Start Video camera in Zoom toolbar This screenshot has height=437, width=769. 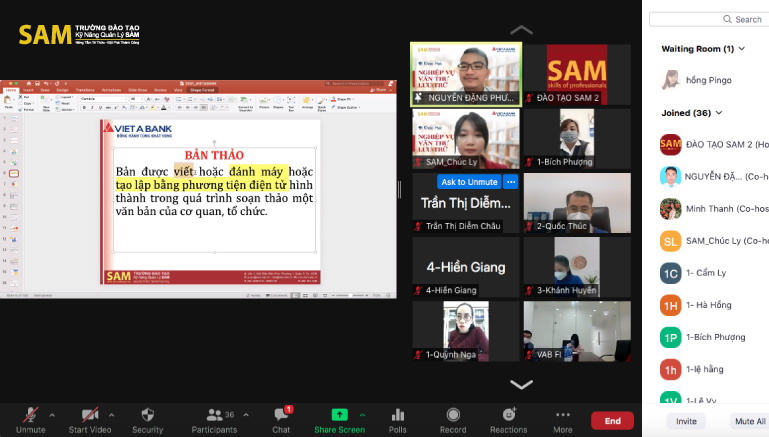90,420
